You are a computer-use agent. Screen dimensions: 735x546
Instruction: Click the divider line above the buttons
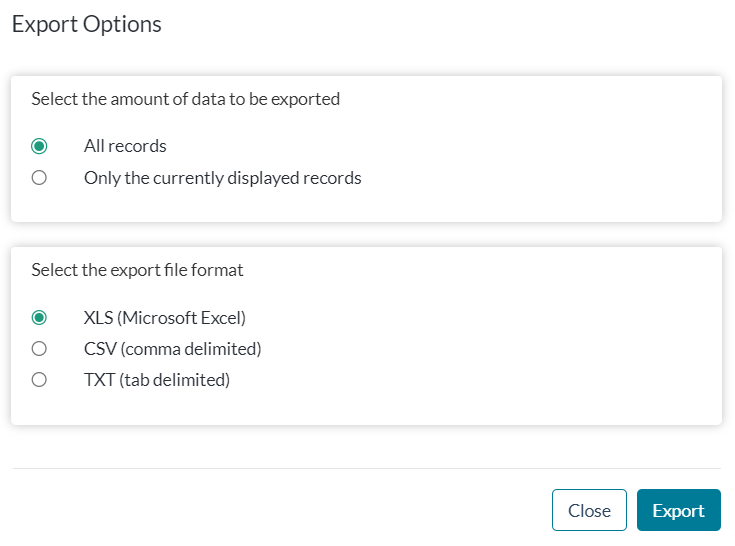click(367, 468)
